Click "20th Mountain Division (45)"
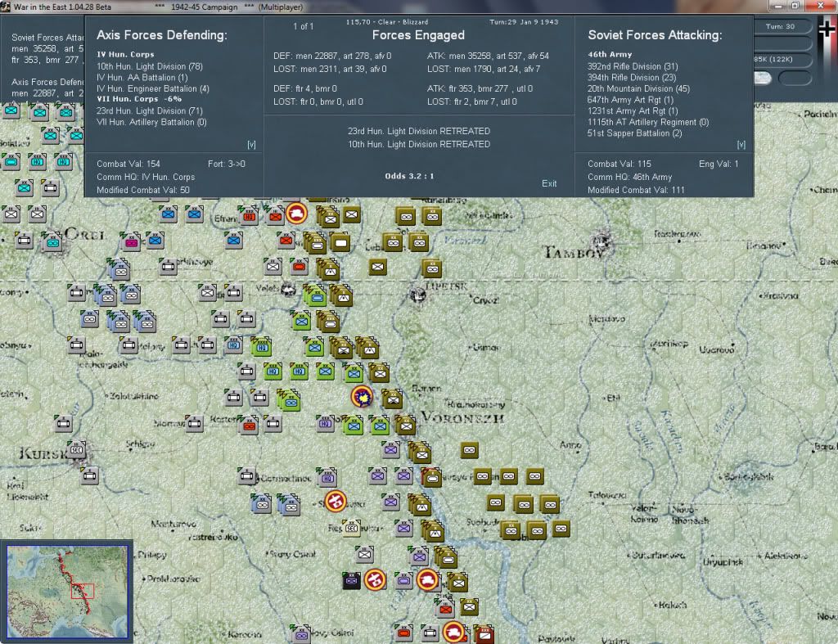 638,88
